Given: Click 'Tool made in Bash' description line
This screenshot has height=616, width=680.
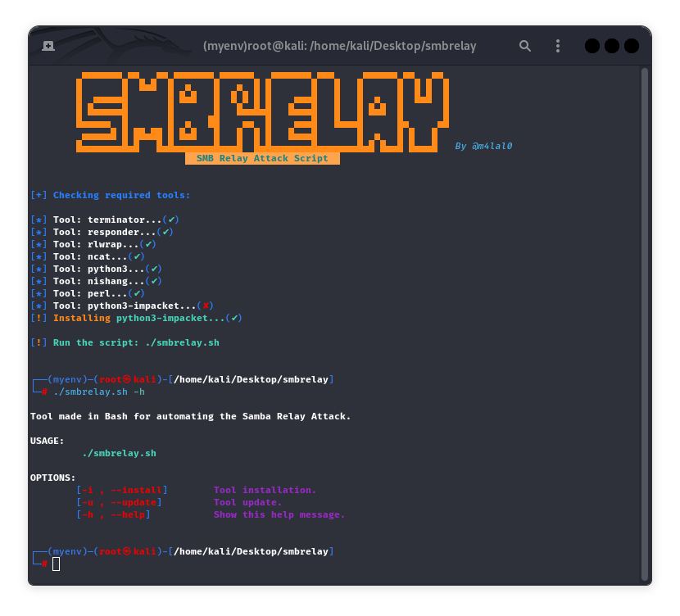Looking at the screenshot, I should coord(190,416).
